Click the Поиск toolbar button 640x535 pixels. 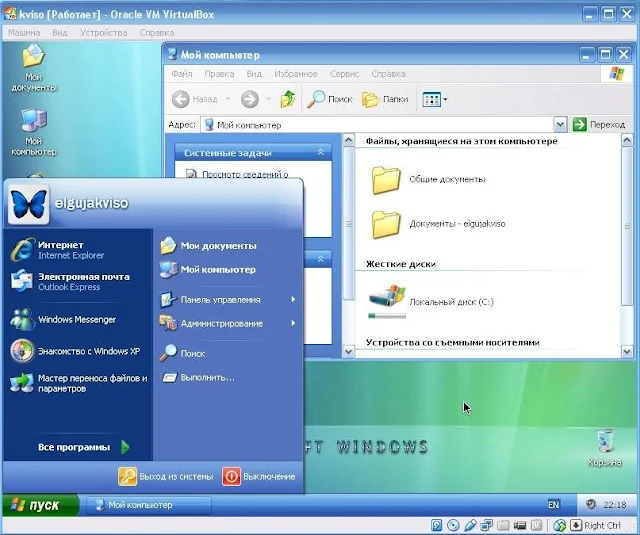pyautogui.click(x=329, y=99)
